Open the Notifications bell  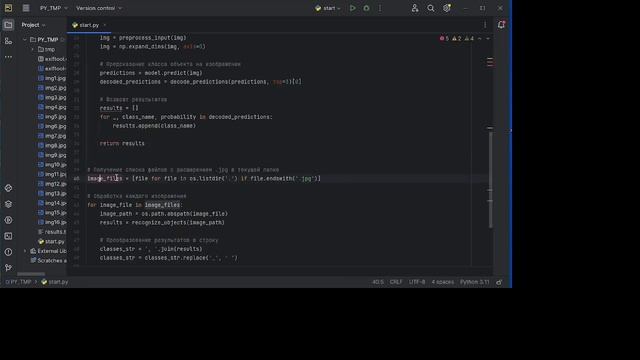pos(501,25)
